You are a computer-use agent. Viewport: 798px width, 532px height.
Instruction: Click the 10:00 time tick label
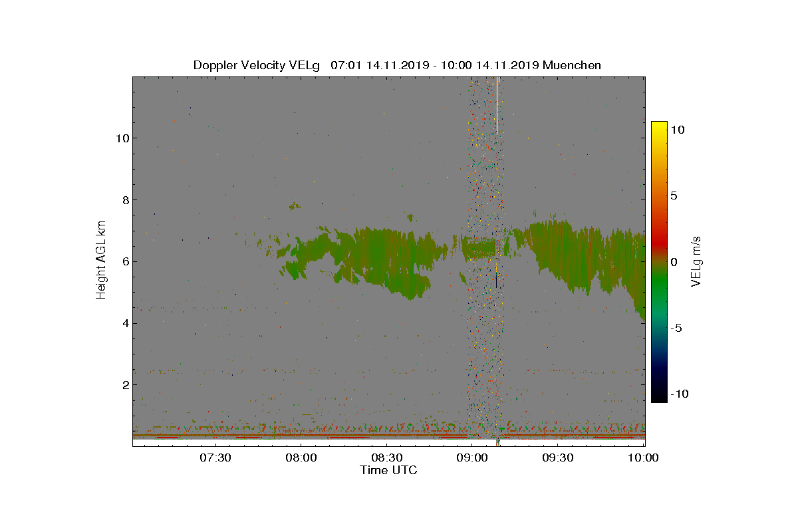pos(643,458)
